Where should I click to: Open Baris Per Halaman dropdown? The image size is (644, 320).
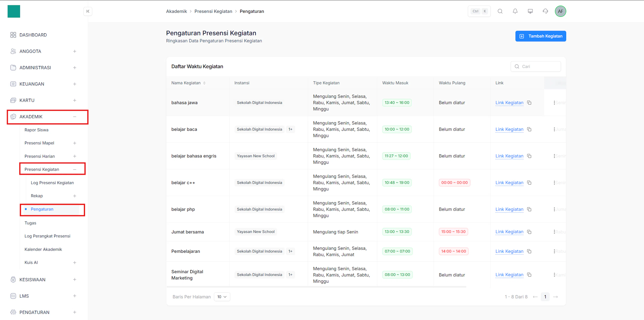click(x=222, y=297)
